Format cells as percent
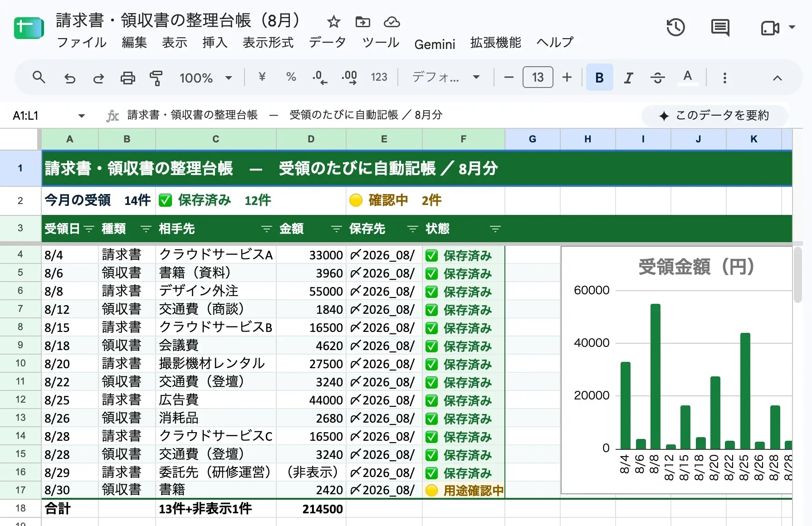The image size is (812, 526). [x=291, y=77]
